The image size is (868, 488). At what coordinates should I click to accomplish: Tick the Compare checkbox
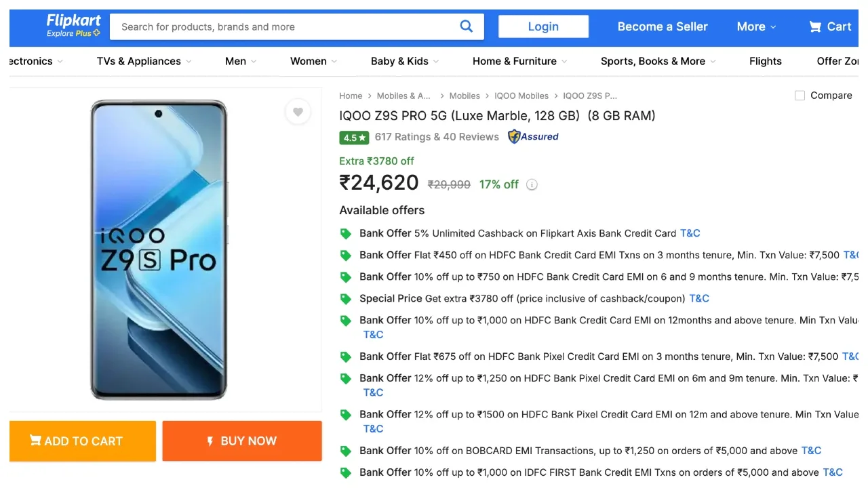coord(800,96)
